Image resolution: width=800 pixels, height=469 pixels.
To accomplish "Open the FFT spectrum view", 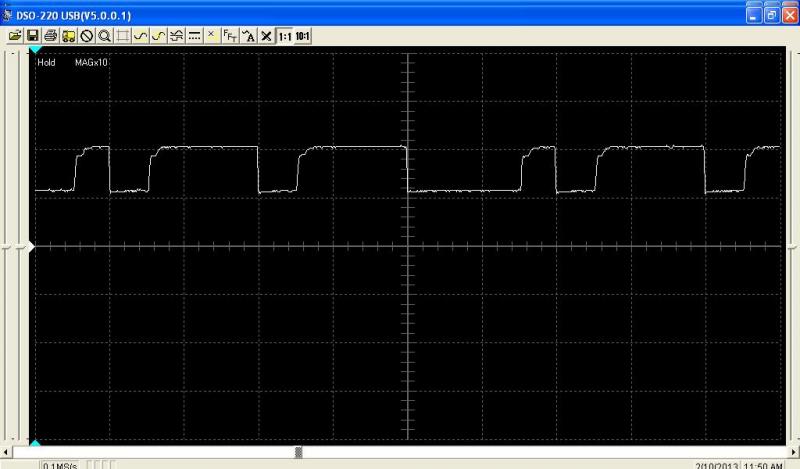I will [230, 36].
